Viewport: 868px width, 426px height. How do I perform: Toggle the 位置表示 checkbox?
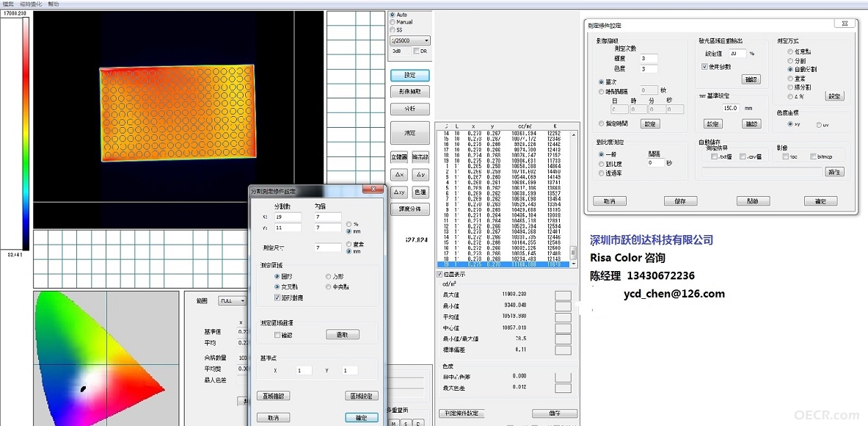tap(441, 274)
